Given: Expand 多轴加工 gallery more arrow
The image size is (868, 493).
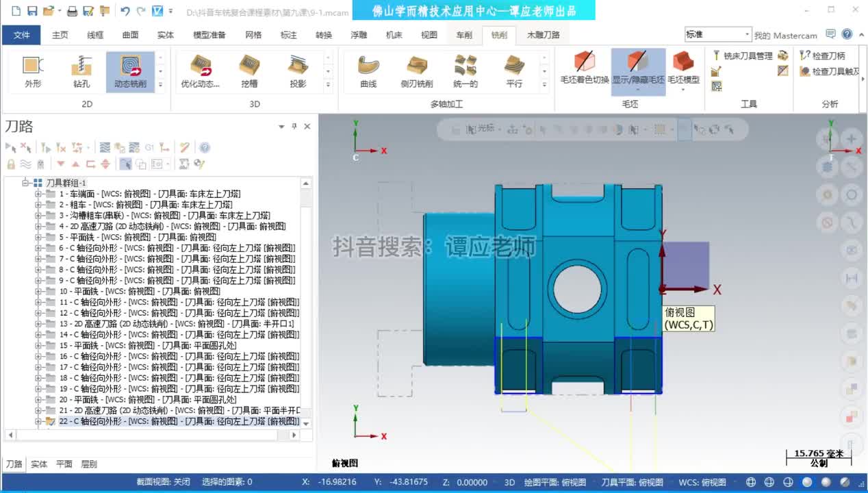Looking at the screenshot, I should pyautogui.click(x=544, y=85).
